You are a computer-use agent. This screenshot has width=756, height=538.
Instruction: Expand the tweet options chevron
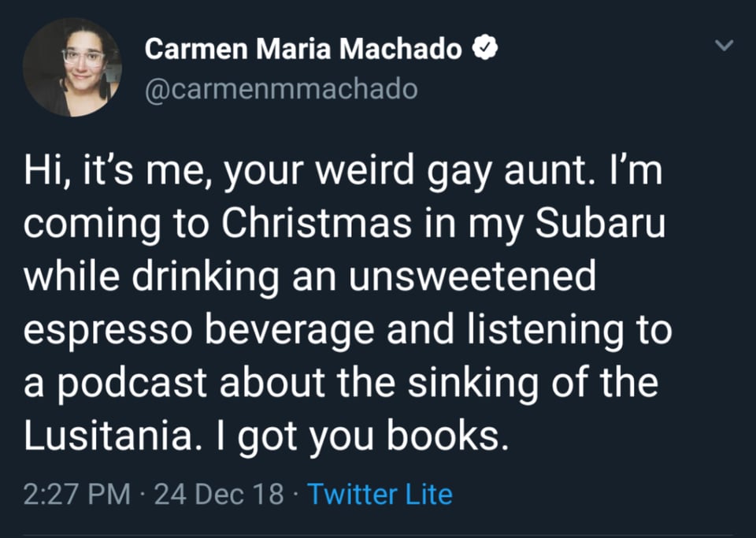click(x=724, y=48)
